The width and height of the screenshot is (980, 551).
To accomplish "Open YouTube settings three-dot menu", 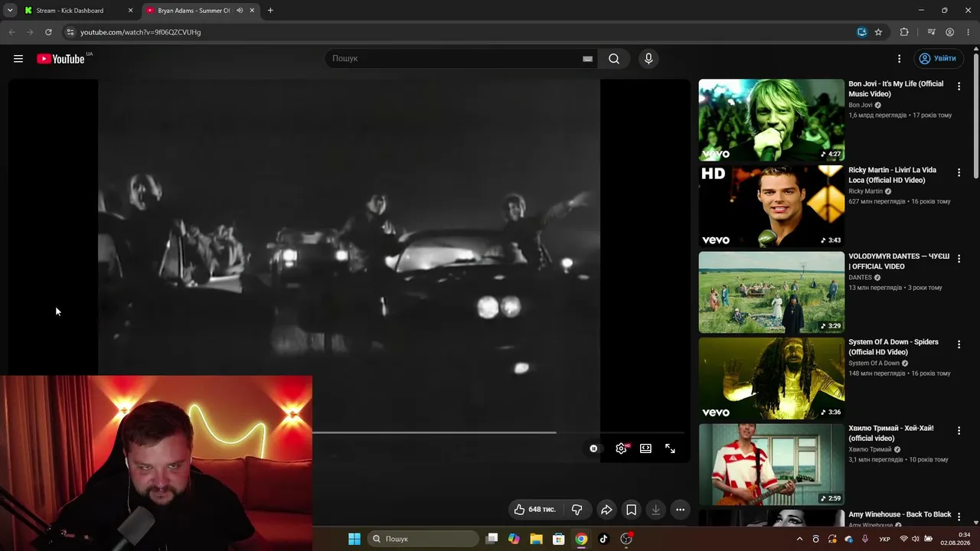I will [x=900, y=59].
